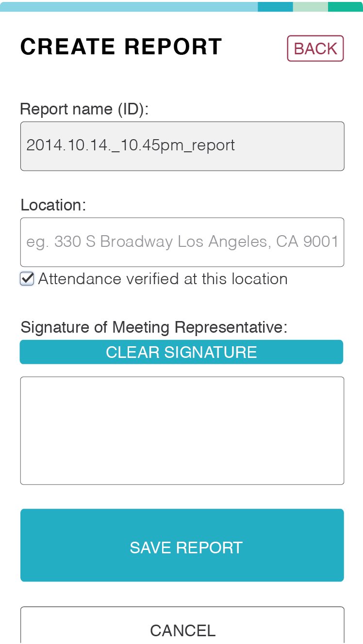Click 'Signature of Meeting Representative:' label
The height and width of the screenshot is (644, 363).
coord(154,327)
